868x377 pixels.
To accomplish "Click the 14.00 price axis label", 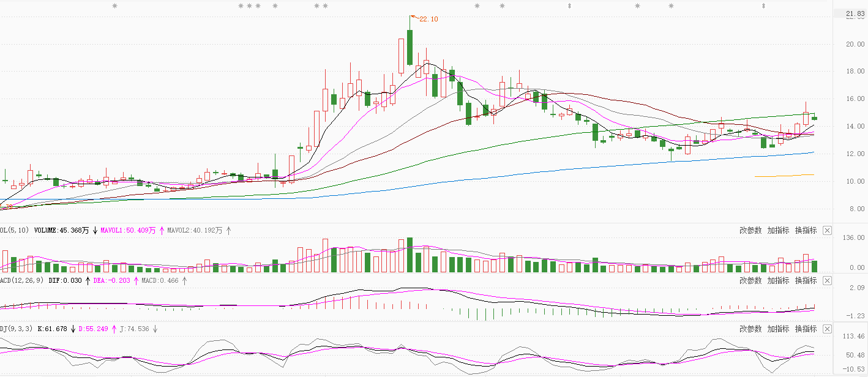I will pos(855,127).
